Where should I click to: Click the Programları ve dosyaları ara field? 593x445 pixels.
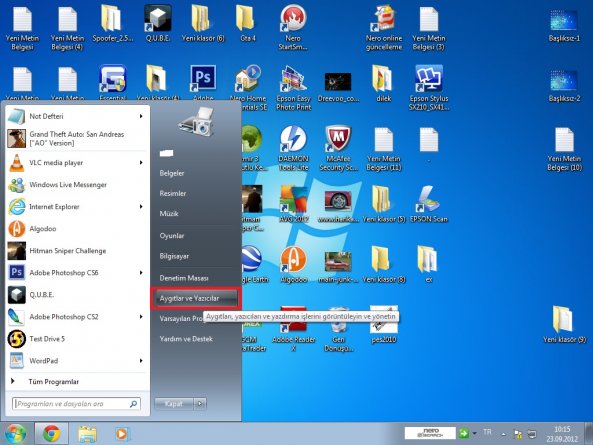point(76,404)
